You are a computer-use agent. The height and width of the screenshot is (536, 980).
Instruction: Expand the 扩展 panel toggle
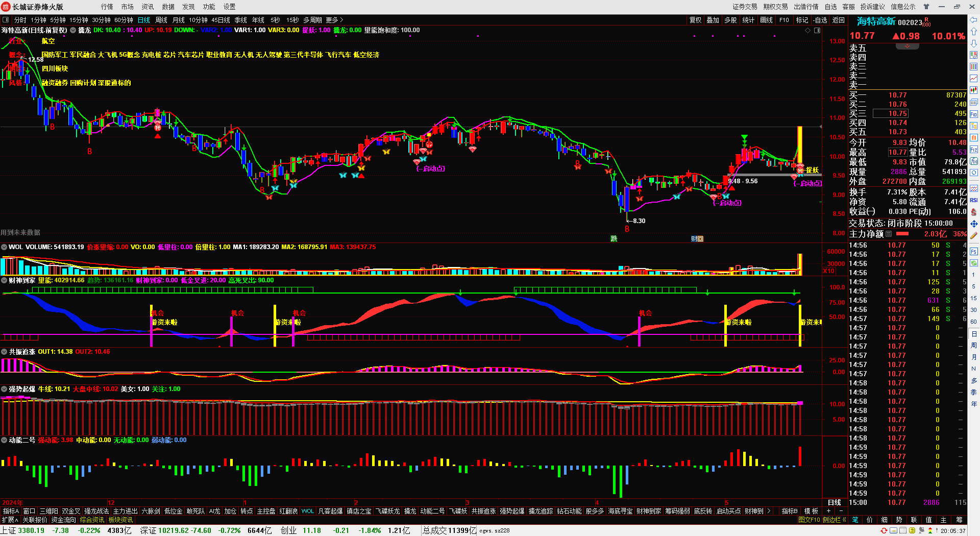10,520
